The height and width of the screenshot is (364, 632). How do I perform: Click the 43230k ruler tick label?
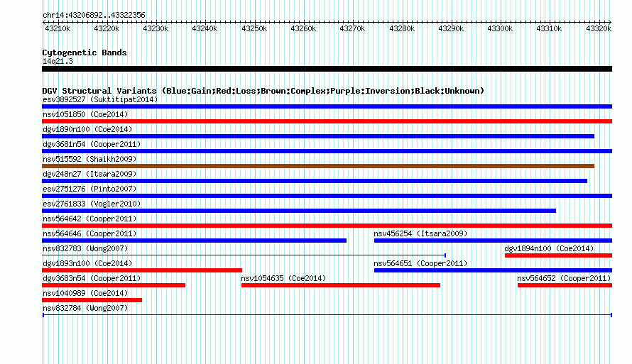point(156,28)
